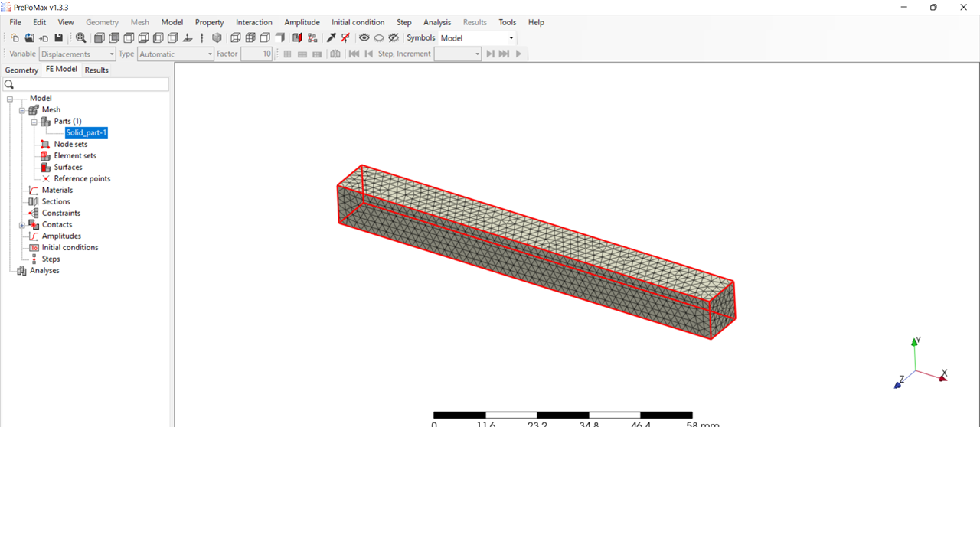
Task: Play the results animation
Action: pyautogui.click(x=518, y=54)
